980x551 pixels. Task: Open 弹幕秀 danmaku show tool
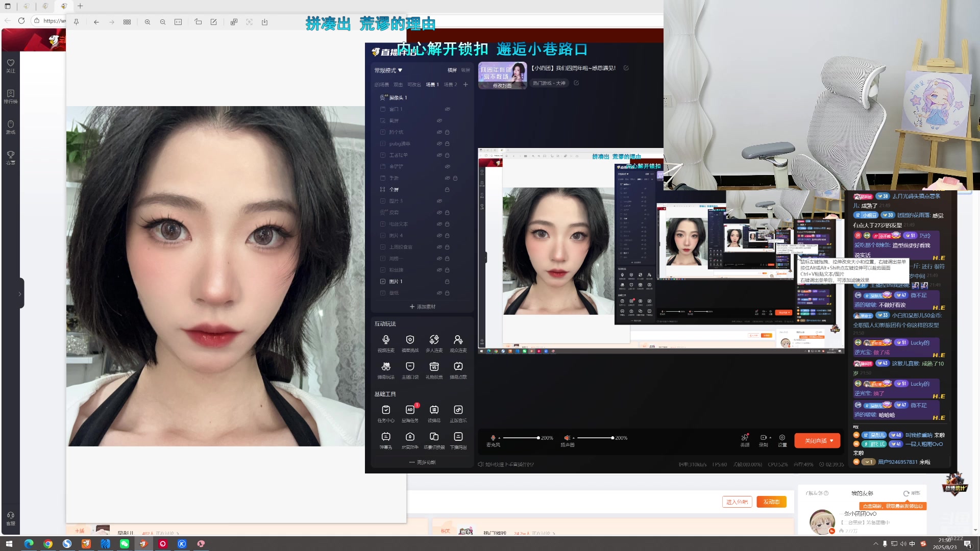click(386, 441)
